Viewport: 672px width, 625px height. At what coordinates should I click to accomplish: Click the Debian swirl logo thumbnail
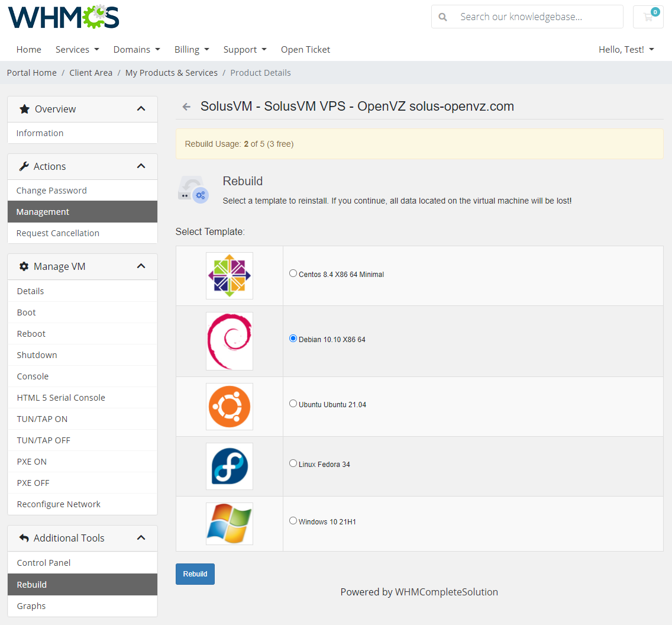pos(229,341)
